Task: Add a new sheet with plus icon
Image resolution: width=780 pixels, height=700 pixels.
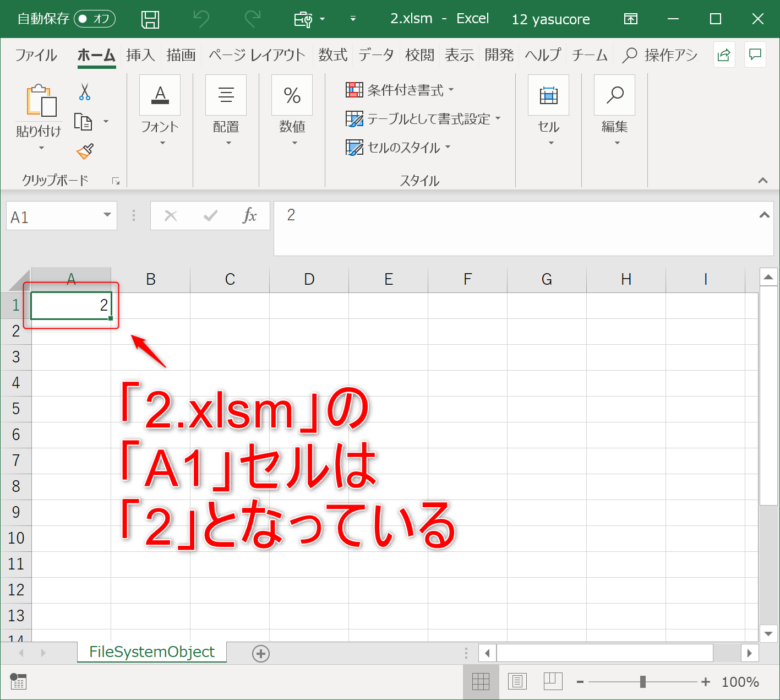Action: coord(260,654)
